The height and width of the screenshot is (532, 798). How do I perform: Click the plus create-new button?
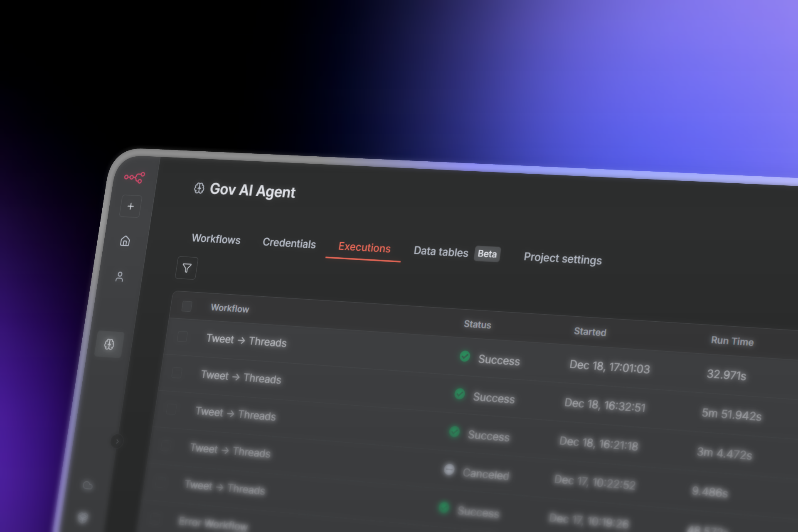tap(131, 206)
